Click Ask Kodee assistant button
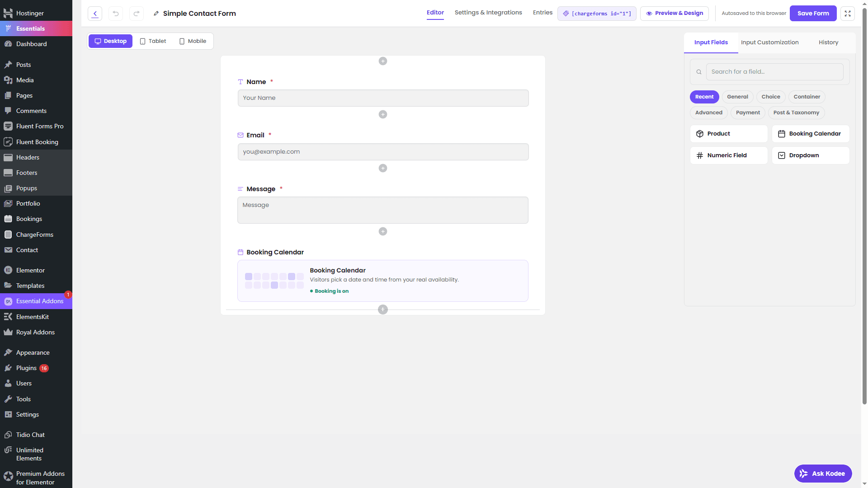 (x=823, y=474)
